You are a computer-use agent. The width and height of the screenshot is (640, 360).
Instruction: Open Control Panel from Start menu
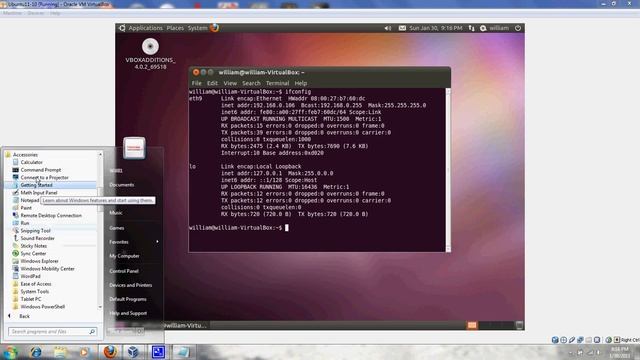point(124,271)
